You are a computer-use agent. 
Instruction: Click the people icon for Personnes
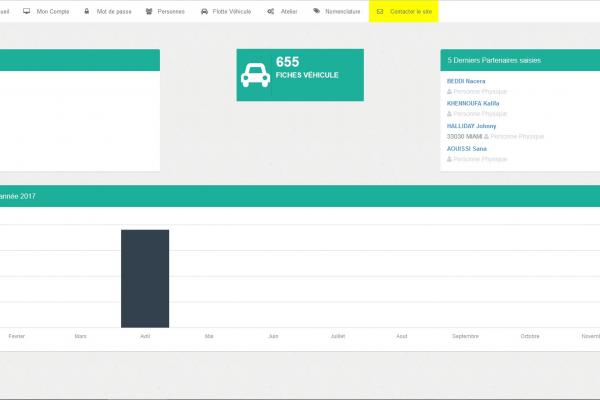pyautogui.click(x=149, y=11)
